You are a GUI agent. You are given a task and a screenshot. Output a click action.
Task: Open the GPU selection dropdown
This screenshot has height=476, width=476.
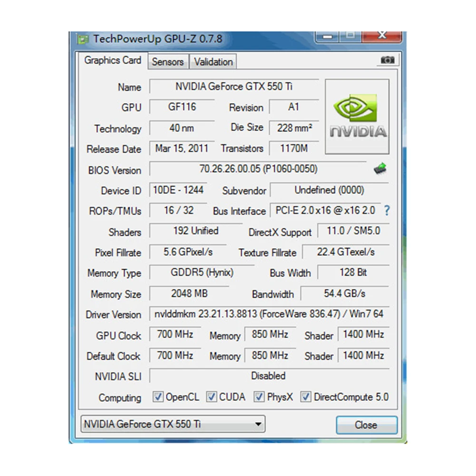pos(173,424)
